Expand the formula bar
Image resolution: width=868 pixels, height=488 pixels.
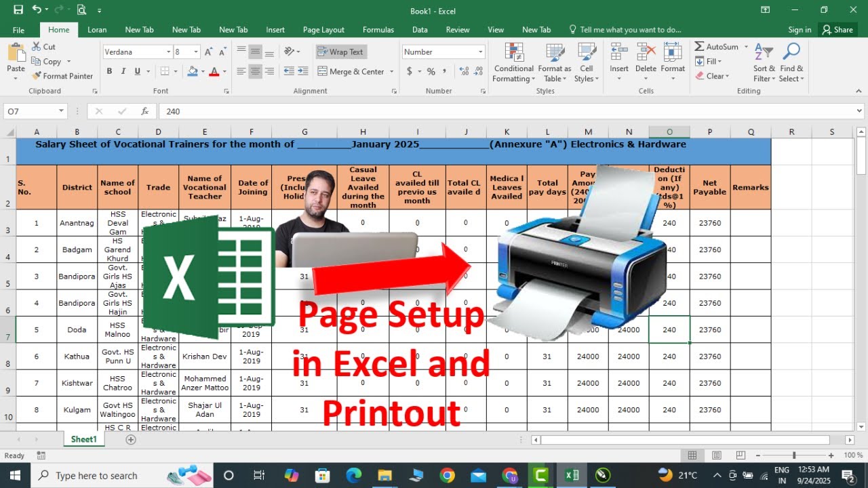click(860, 111)
